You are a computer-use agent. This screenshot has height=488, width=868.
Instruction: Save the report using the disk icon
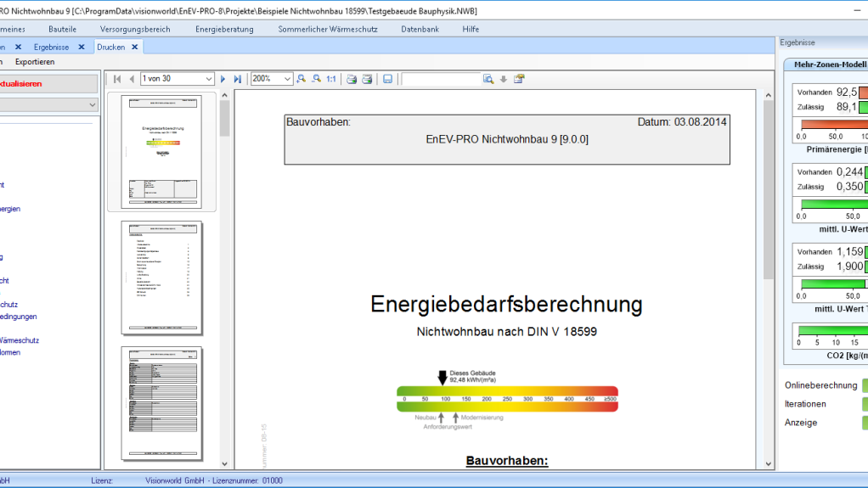(387, 79)
